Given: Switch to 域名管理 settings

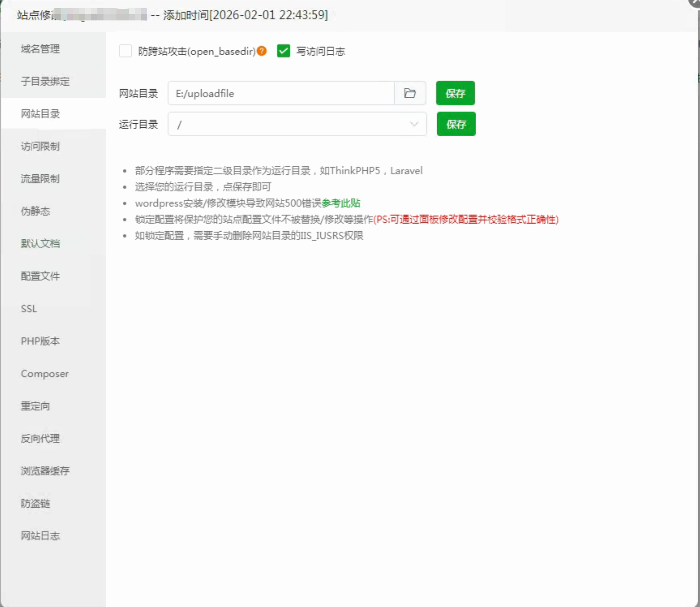Looking at the screenshot, I should coord(40,49).
